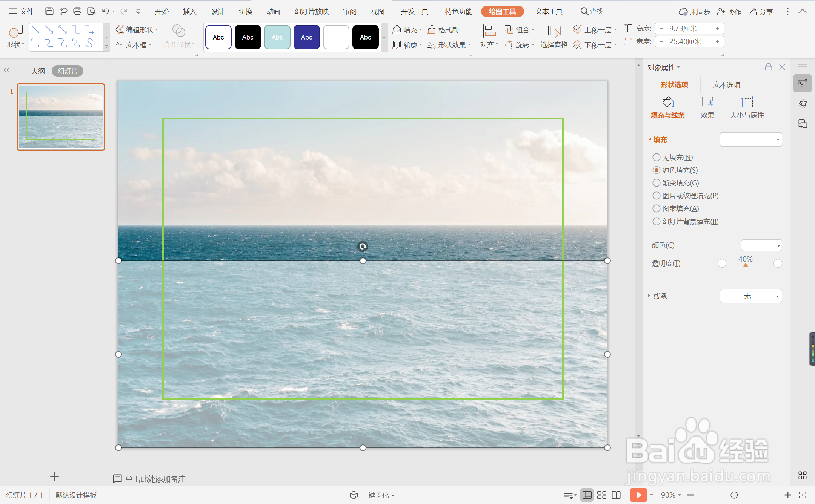815x504 pixels.
Task: Select No Fill (无填充) radio option
Action: [x=657, y=157]
